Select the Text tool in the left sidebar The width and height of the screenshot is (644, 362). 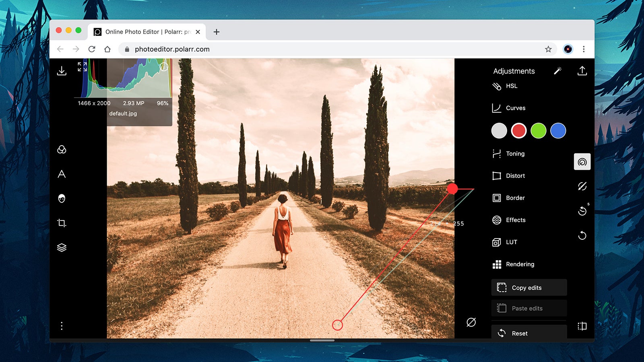[x=62, y=175]
